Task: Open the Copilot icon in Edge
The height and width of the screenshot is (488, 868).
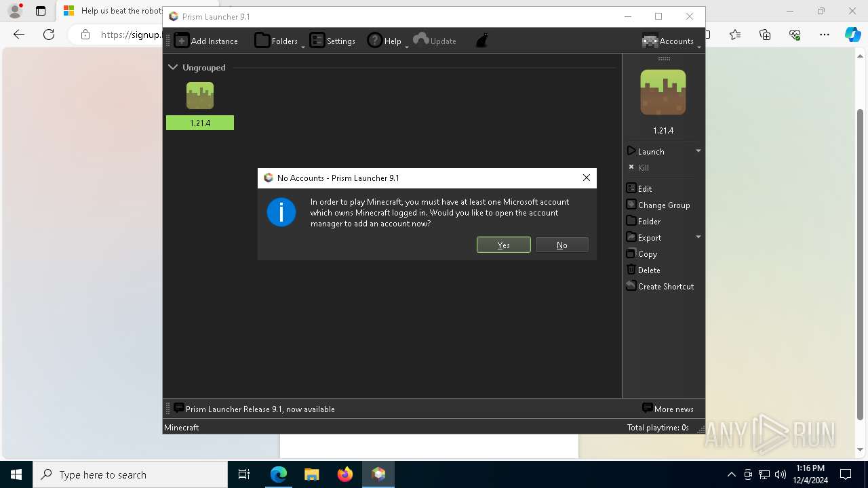Action: 852,35
